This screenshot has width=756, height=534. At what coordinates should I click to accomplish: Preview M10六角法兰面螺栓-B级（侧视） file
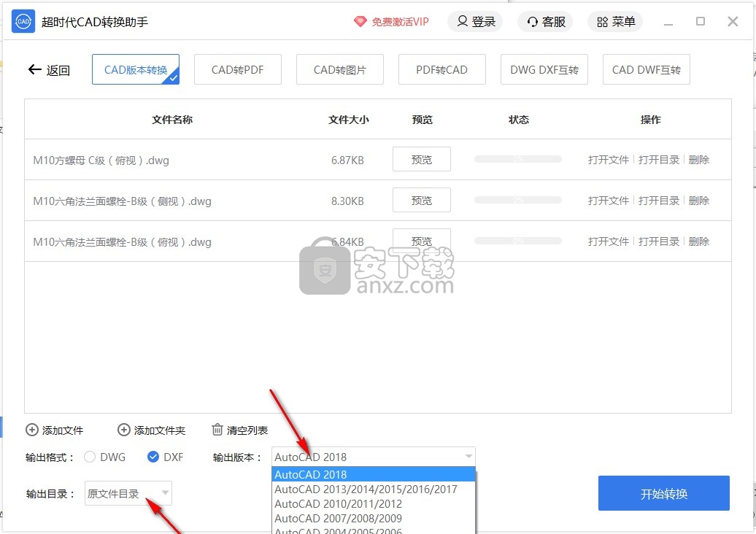tap(422, 200)
